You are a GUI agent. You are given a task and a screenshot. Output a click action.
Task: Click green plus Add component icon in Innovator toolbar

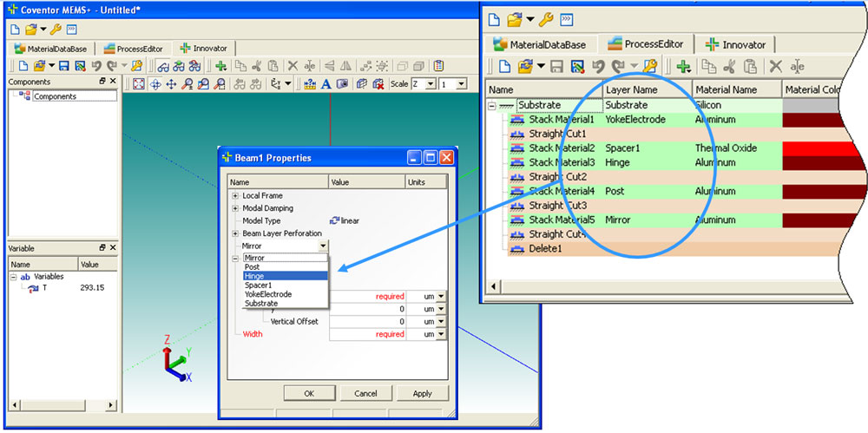click(x=220, y=66)
